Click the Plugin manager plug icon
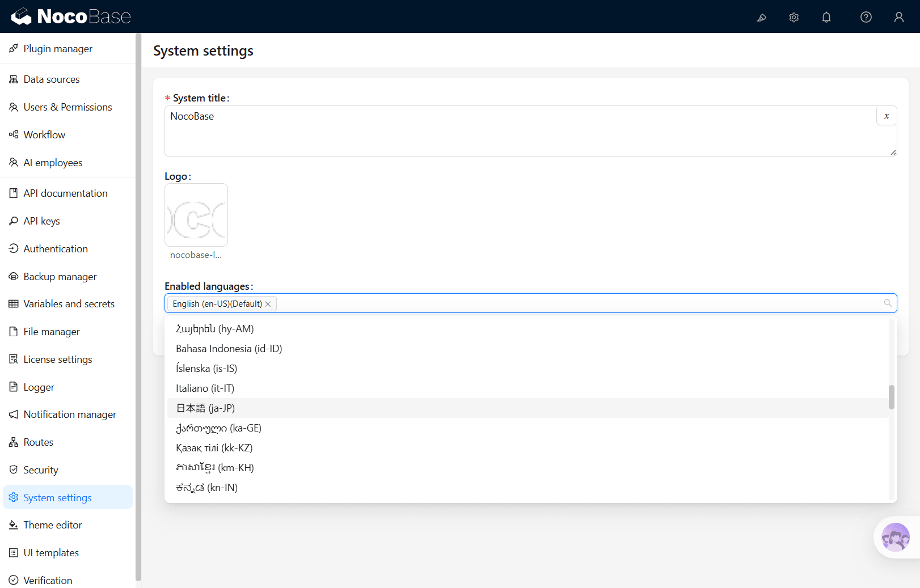 click(14, 49)
